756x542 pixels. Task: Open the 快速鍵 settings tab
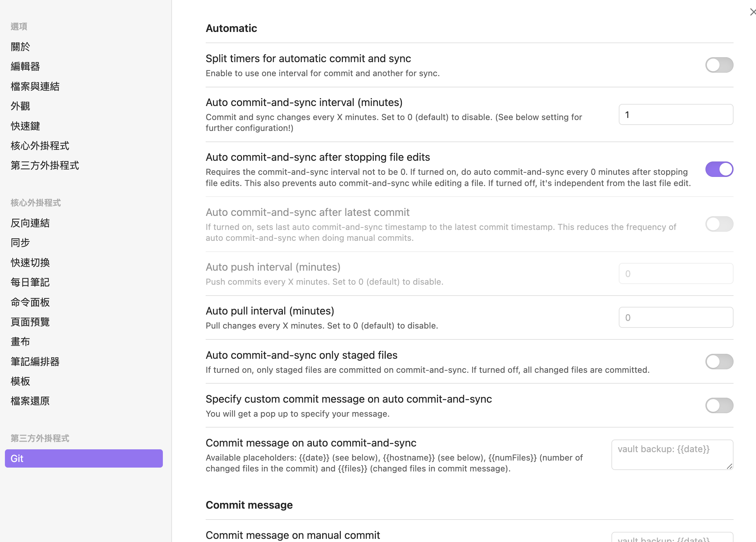pos(25,126)
